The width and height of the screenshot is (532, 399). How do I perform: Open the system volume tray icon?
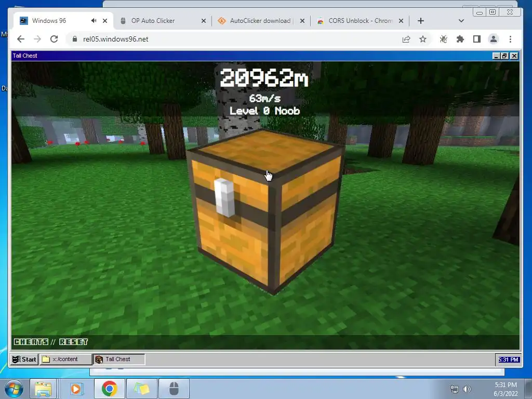coord(467,389)
